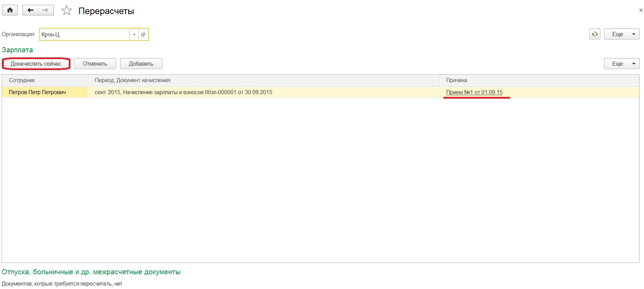Sort by the Сотрудник column header
The width and height of the screenshot is (644, 289).
click(x=45, y=80)
